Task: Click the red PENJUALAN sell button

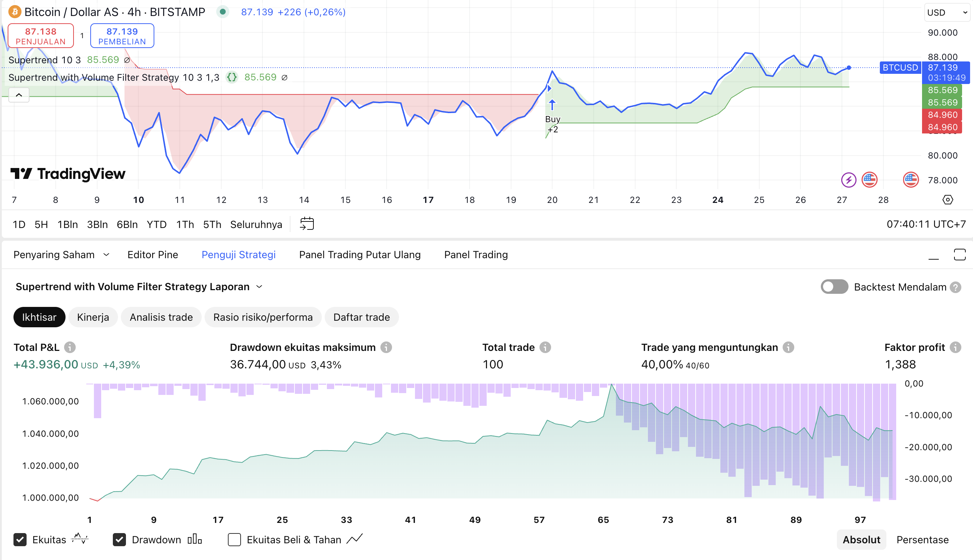Action: coord(40,36)
